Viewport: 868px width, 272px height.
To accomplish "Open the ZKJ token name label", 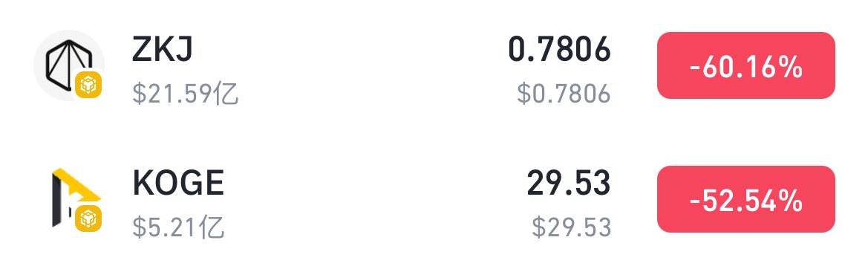I will coord(162,51).
